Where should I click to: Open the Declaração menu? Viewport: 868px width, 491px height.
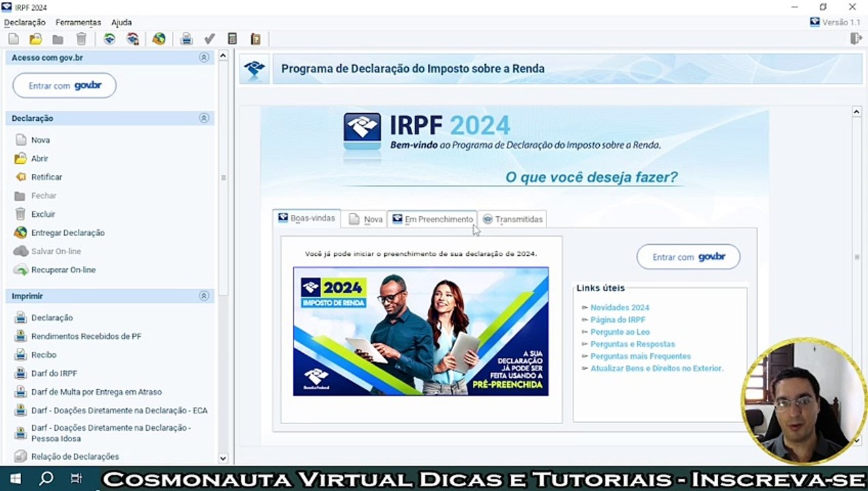click(x=25, y=23)
